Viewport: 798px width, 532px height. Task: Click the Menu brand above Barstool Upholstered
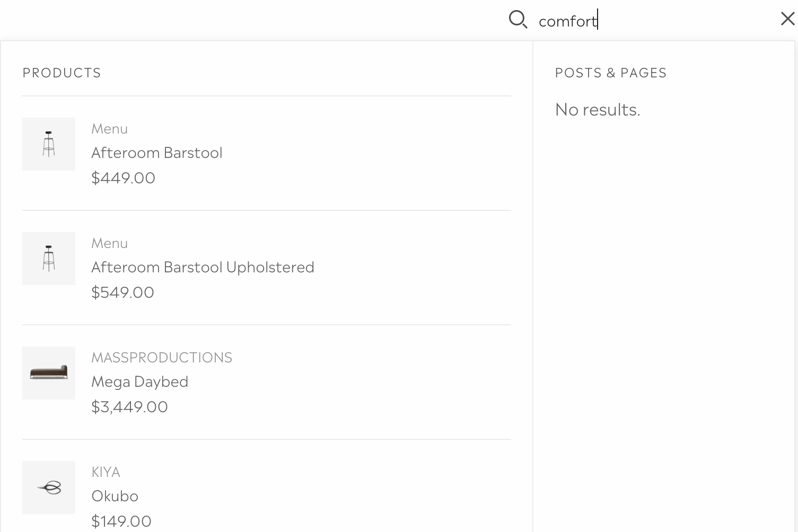click(109, 243)
